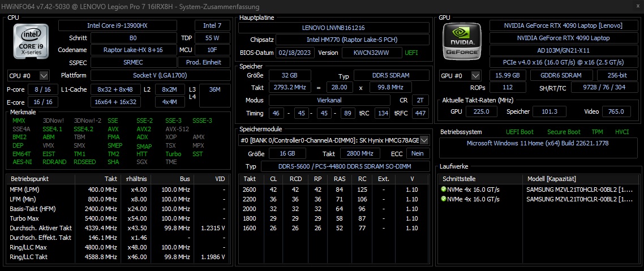
Task: Select the BIOS date field 02/18/2023
Action: [294, 53]
